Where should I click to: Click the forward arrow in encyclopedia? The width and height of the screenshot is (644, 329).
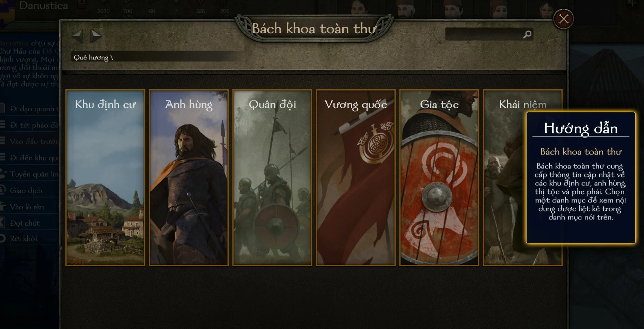pos(96,35)
